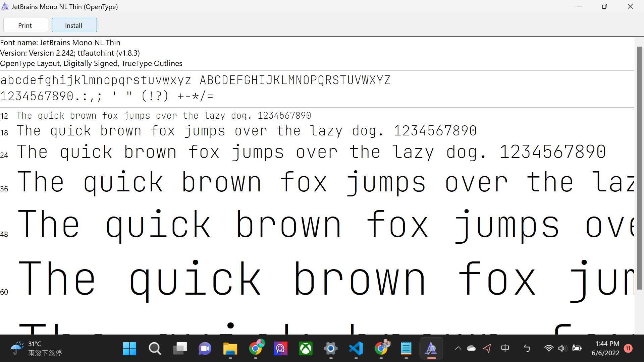Click the vertical scrollbar thumb
The height and width of the screenshot is (362, 644).
[x=639, y=168]
